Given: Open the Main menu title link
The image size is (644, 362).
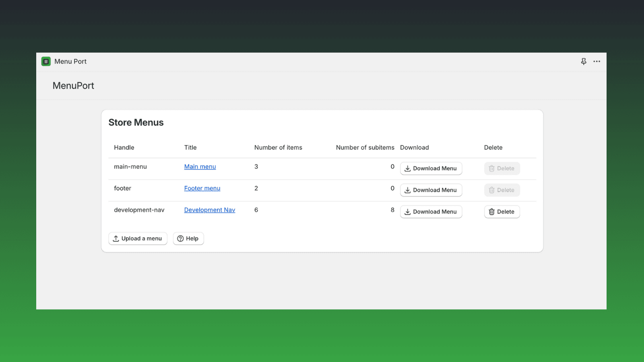Looking at the screenshot, I should coord(200,167).
